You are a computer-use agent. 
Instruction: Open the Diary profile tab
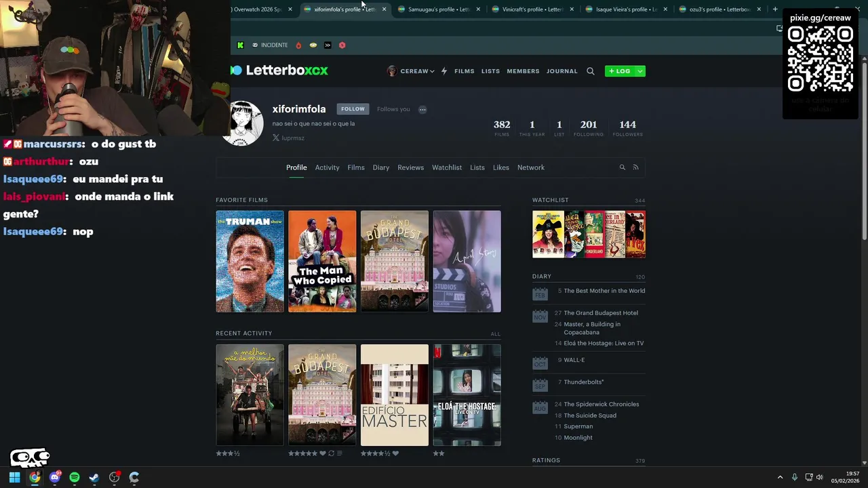point(381,167)
